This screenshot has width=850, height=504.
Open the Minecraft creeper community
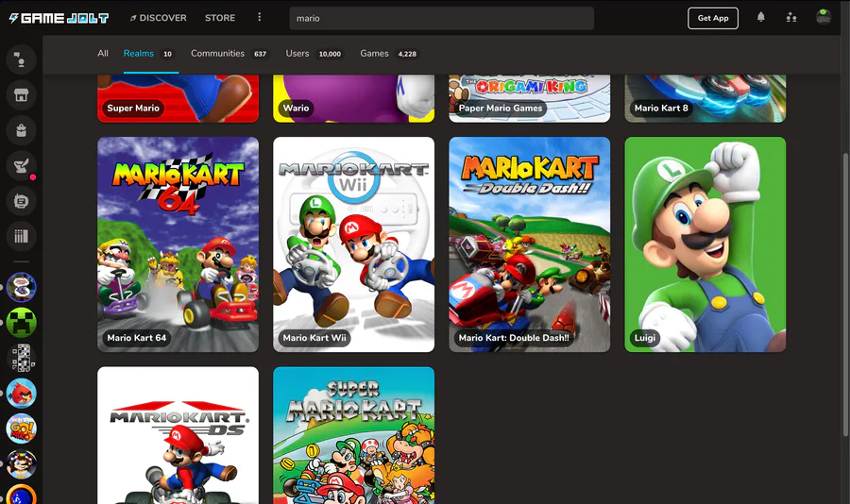pos(21,323)
